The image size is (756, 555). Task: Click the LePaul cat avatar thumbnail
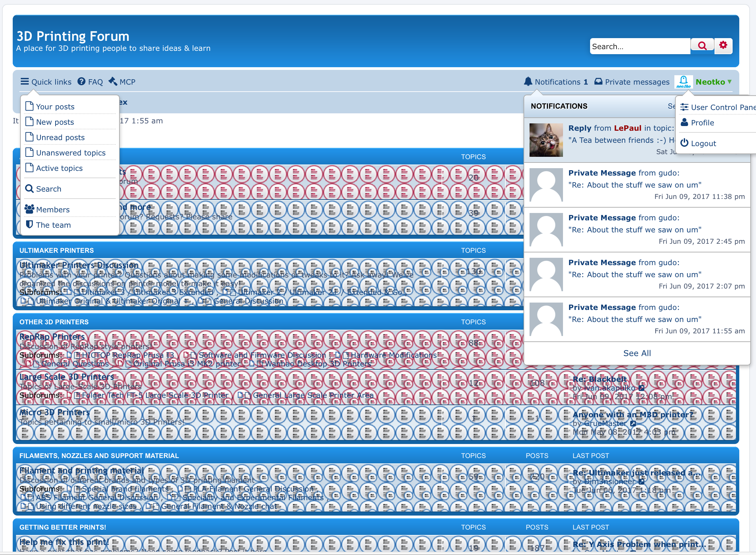[546, 140]
